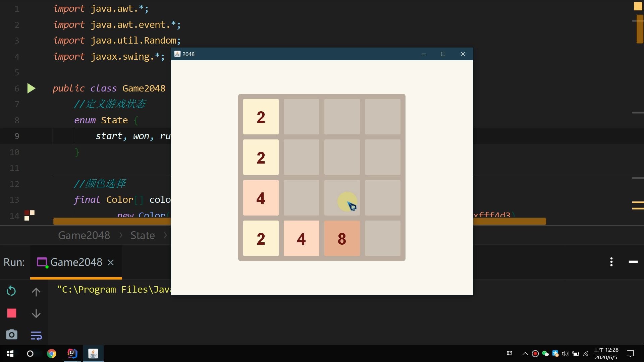
Task: Open the Run panel options menu
Action: click(x=611, y=262)
